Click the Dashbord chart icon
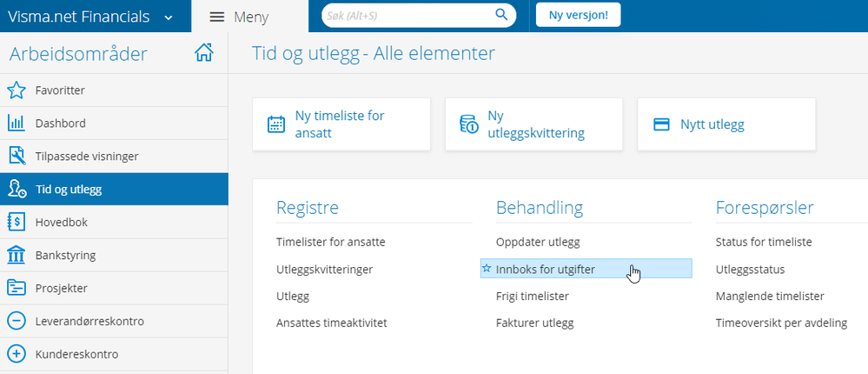The image size is (868, 374). click(x=16, y=124)
